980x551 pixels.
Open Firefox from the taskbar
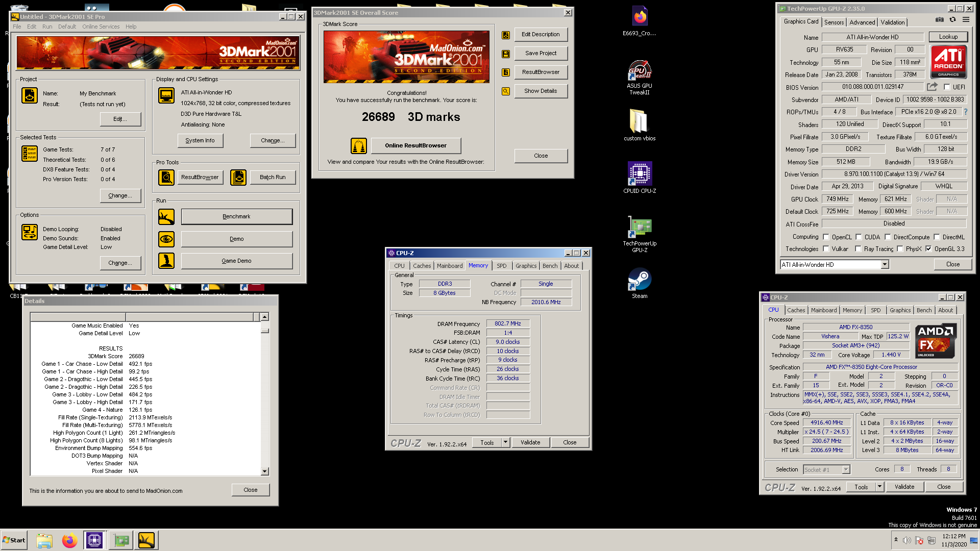[69, 540]
